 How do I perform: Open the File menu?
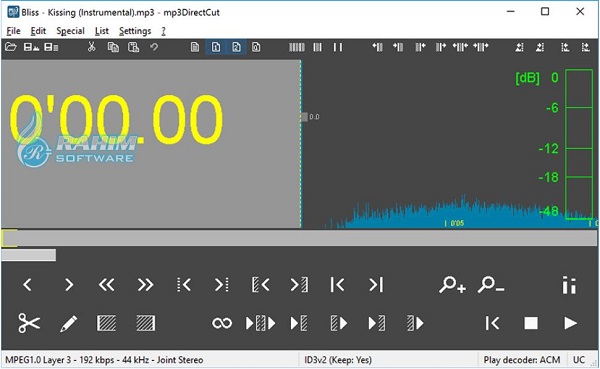pyautogui.click(x=13, y=31)
